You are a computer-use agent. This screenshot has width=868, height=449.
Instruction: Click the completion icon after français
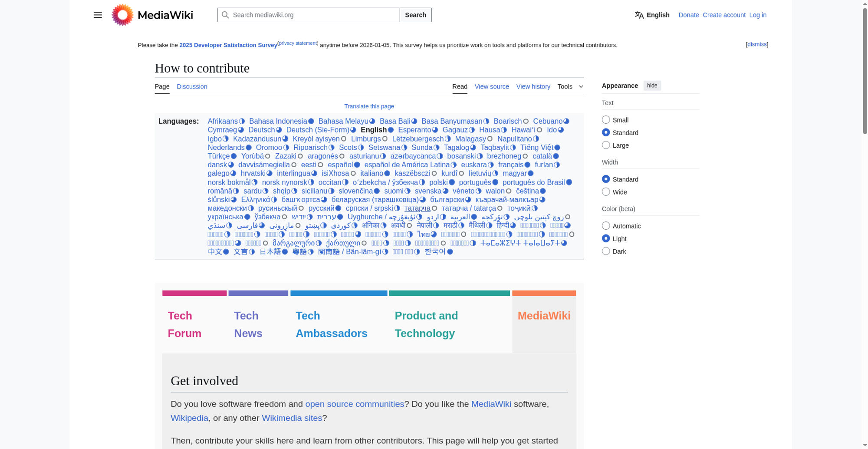pos(527,165)
